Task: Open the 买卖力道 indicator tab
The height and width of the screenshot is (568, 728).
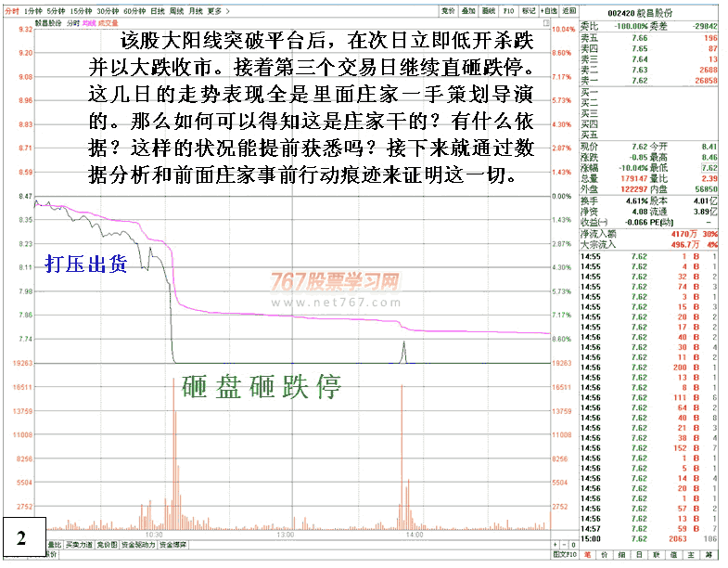Action: tap(79, 545)
